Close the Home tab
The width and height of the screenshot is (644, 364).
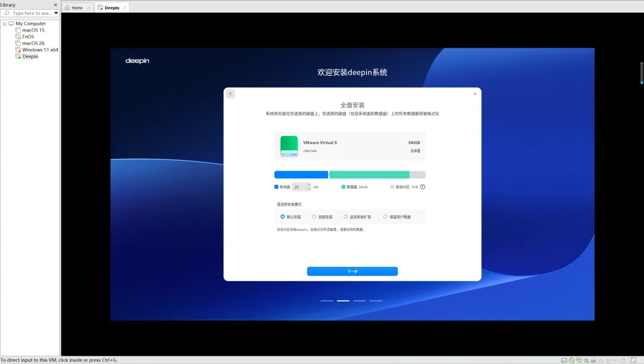click(89, 8)
